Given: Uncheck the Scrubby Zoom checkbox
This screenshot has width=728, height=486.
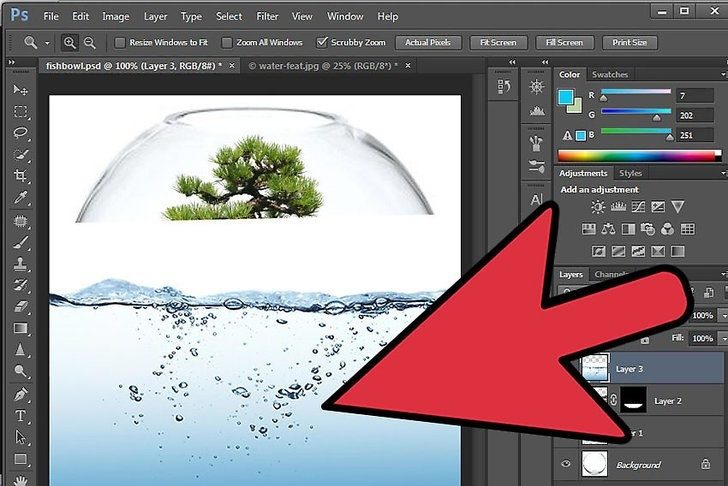Looking at the screenshot, I should point(322,43).
